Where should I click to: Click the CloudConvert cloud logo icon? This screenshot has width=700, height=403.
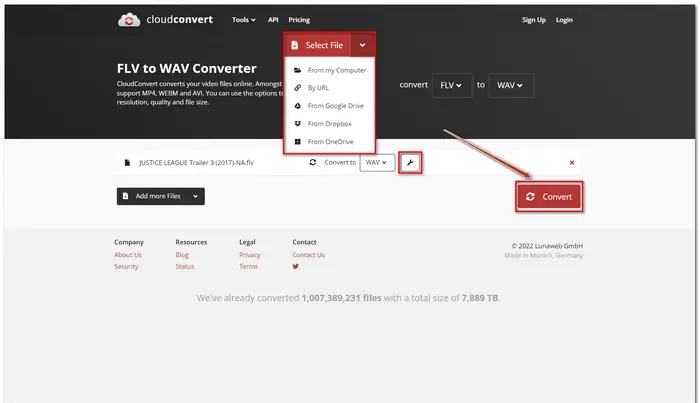tap(129, 20)
